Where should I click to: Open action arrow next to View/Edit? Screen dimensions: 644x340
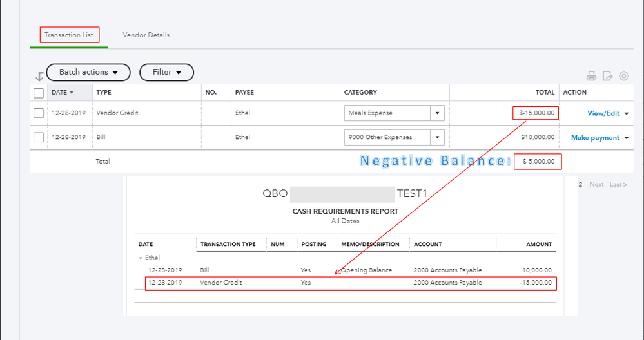click(627, 113)
